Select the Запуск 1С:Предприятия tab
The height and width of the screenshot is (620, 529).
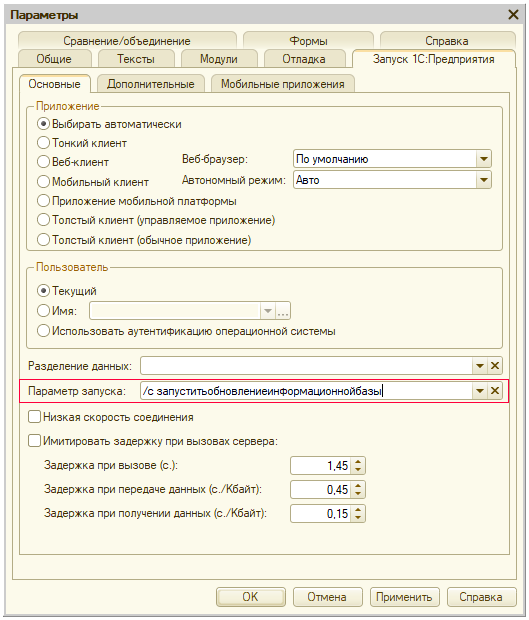(434, 59)
